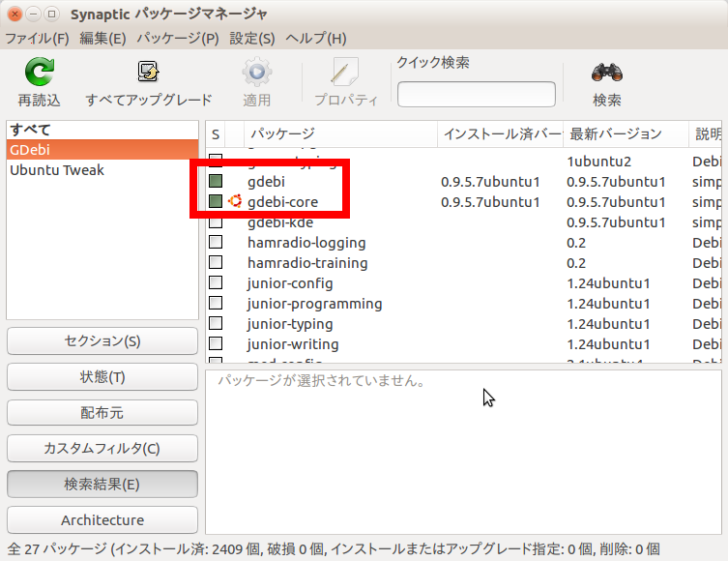728x561 pixels.
Task: Open the ヘルプ(H) menu
Action: coord(316,38)
